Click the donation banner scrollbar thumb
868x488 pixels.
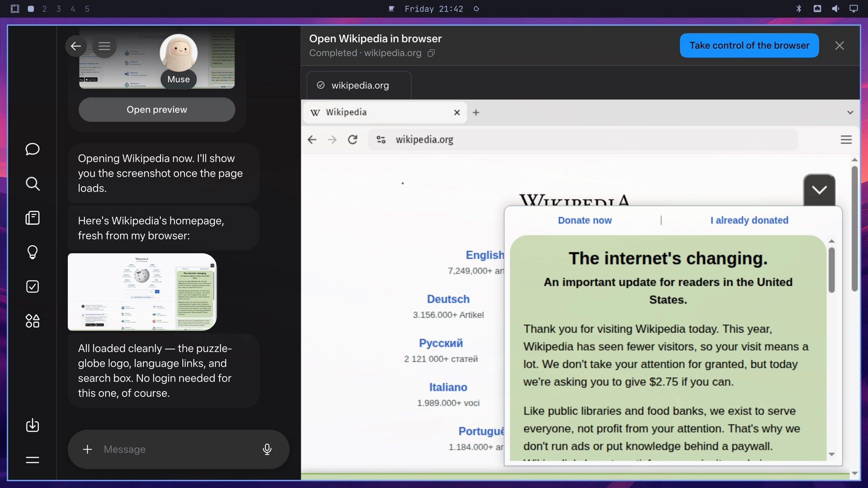pos(832,270)
